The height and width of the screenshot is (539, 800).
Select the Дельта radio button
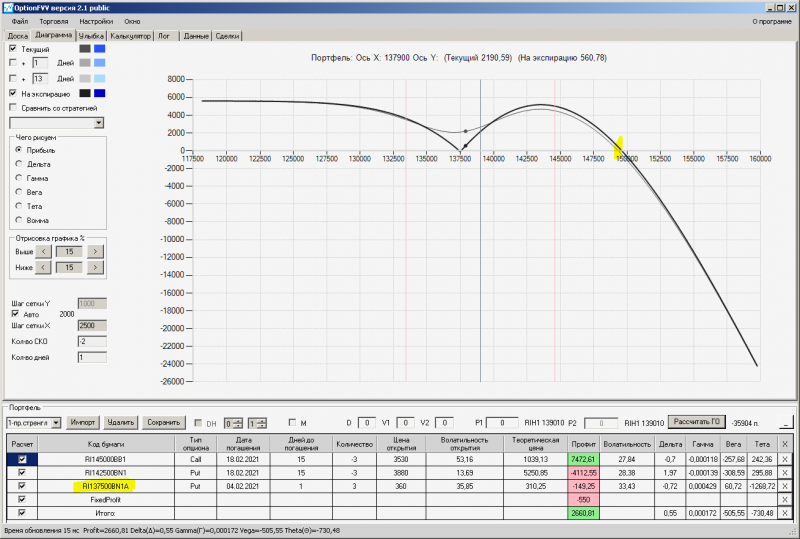point(18,163)
